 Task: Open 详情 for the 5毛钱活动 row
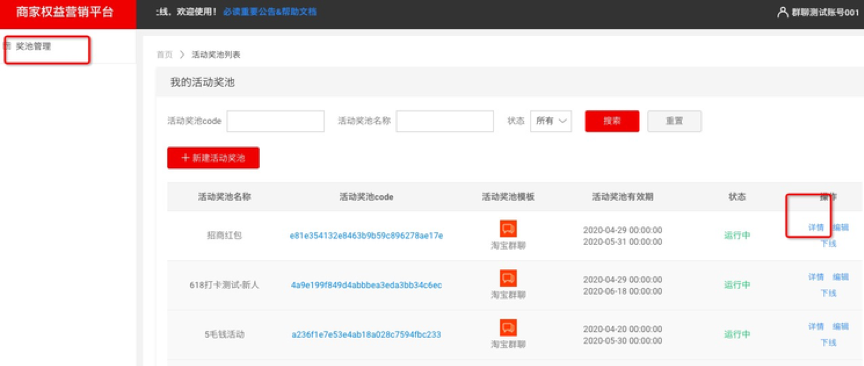pos(816,326)
